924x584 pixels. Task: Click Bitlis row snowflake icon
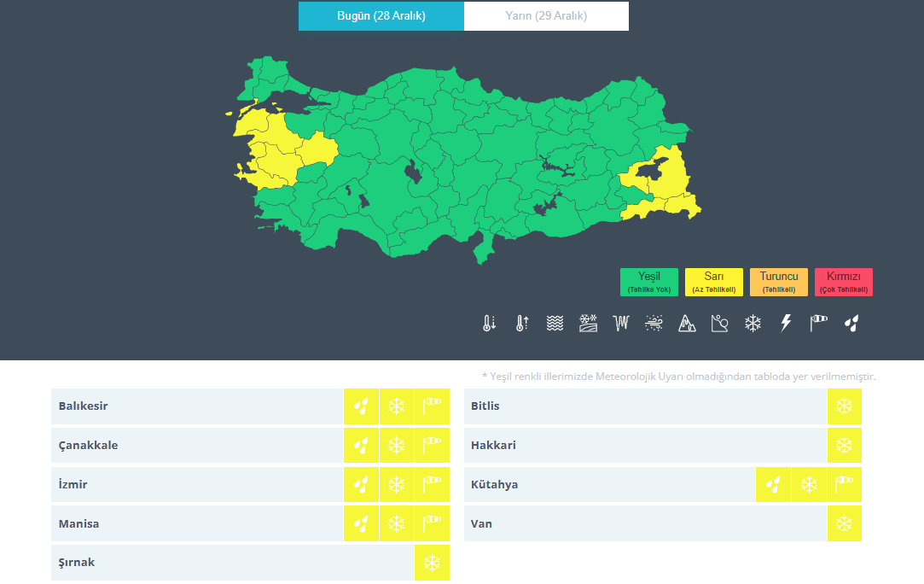click(x=845, y=406)
